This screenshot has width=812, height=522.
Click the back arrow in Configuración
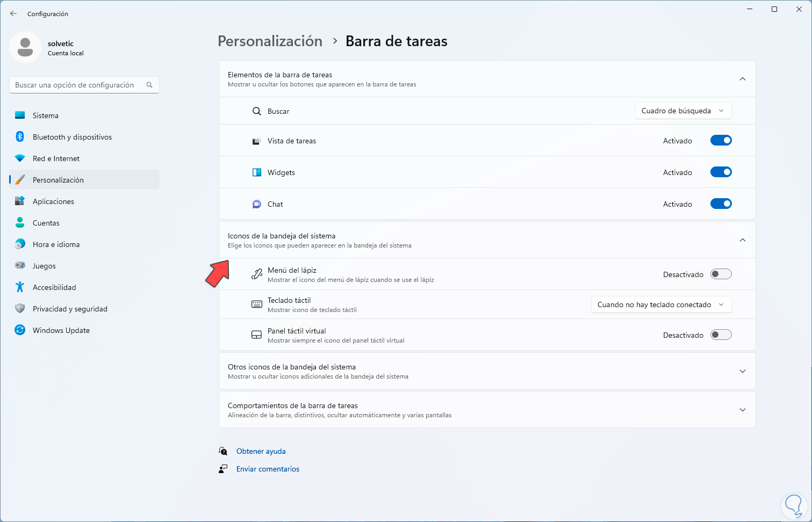point(13,13)
